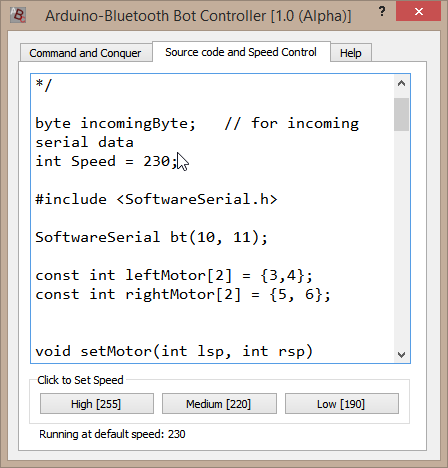Close the Bot Controller window

tap(419, 11)
